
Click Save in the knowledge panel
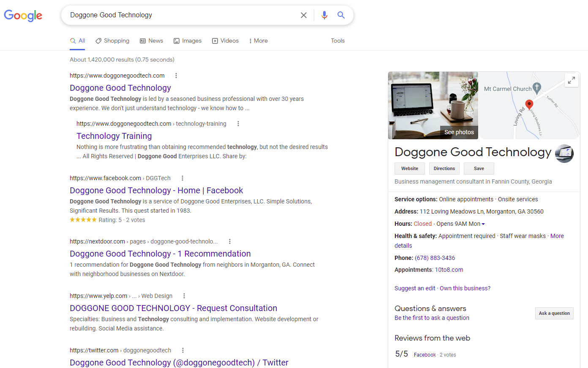point(479,168)
